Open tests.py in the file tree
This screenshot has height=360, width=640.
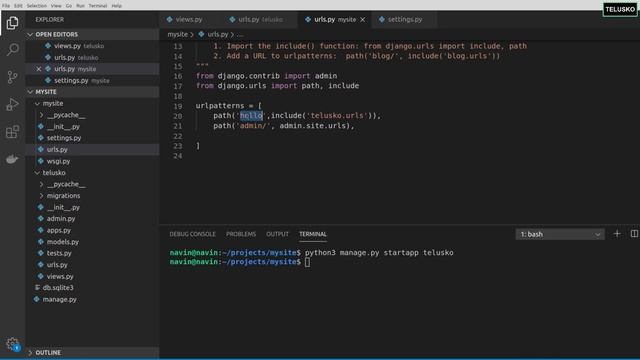(59, 253)
